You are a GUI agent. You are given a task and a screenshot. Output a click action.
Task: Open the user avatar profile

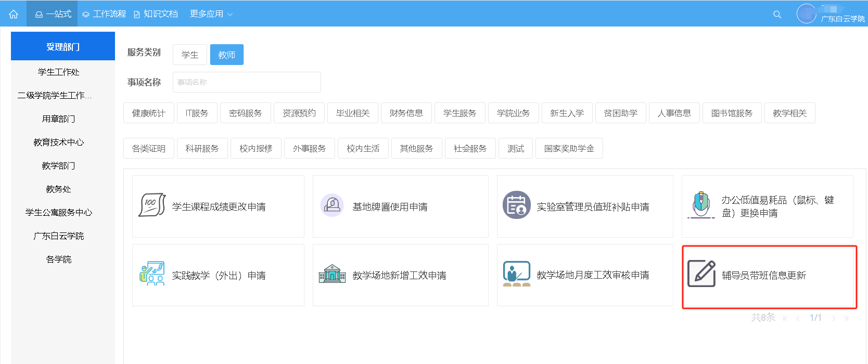(x=806, y=14)
